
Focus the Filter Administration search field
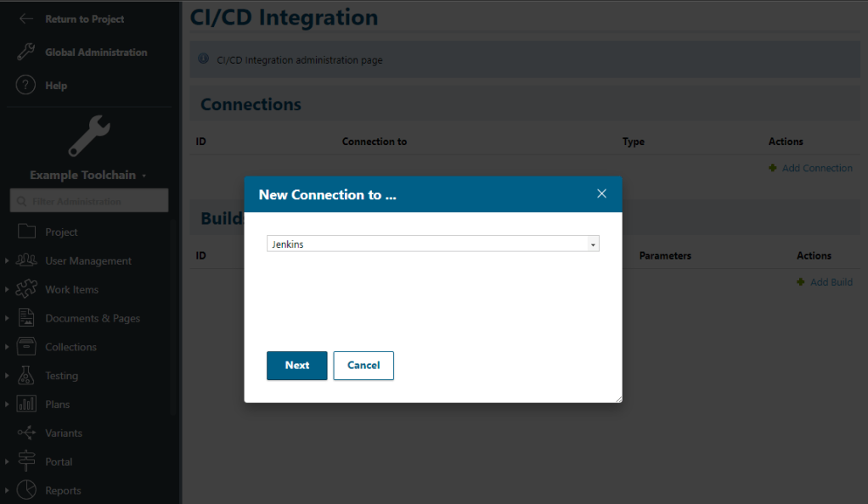point(89,201)
